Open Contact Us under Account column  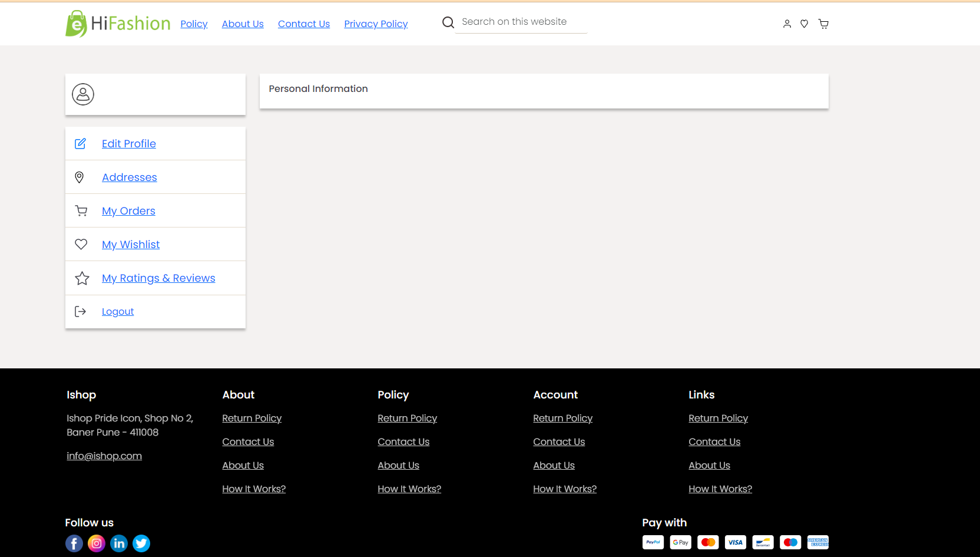[x=559, y=441]
